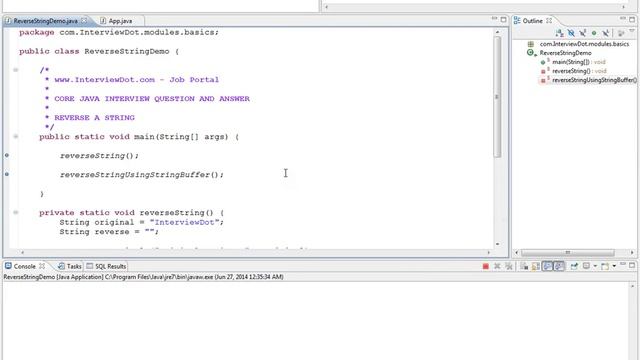
Task: Select the Console tab
Action: 24,266
